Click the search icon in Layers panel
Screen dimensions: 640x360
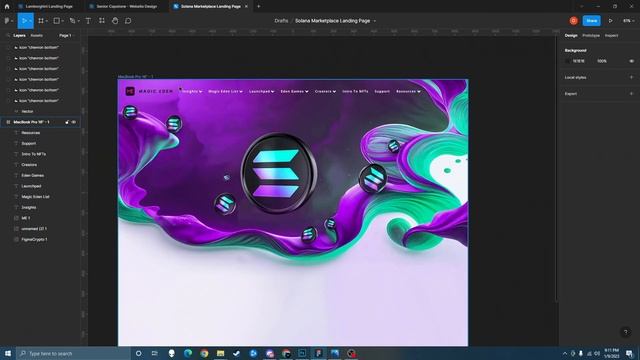click(x=8, y=36)
